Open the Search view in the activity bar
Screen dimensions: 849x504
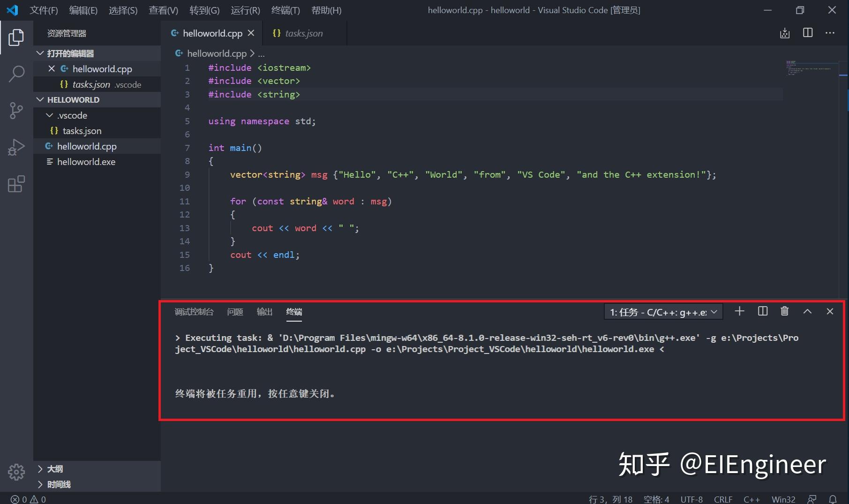(x=17, y=74)
